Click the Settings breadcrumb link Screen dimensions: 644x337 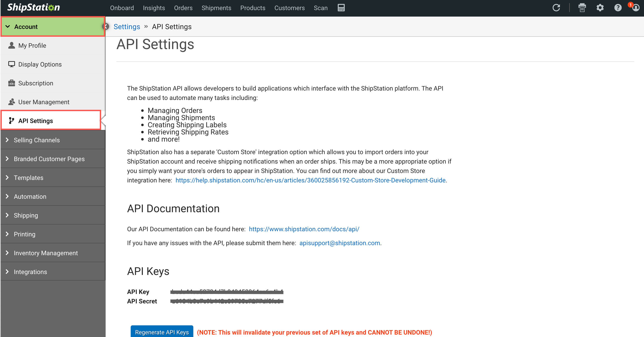pos(127,26)
